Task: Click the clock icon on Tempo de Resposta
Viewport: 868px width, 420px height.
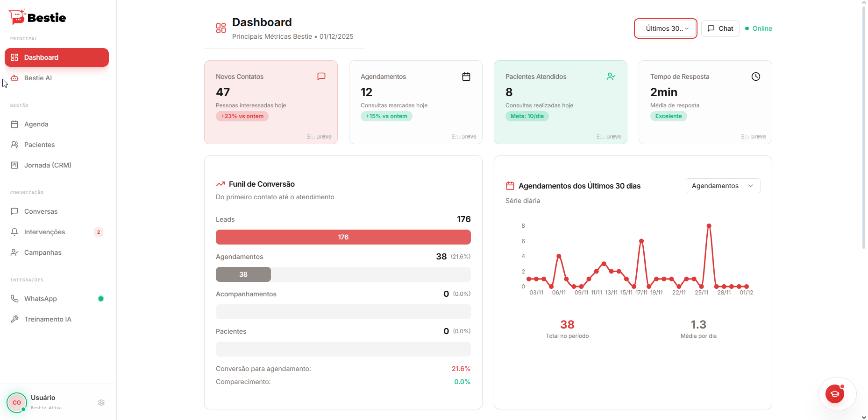Action: (x=756, y=76)
